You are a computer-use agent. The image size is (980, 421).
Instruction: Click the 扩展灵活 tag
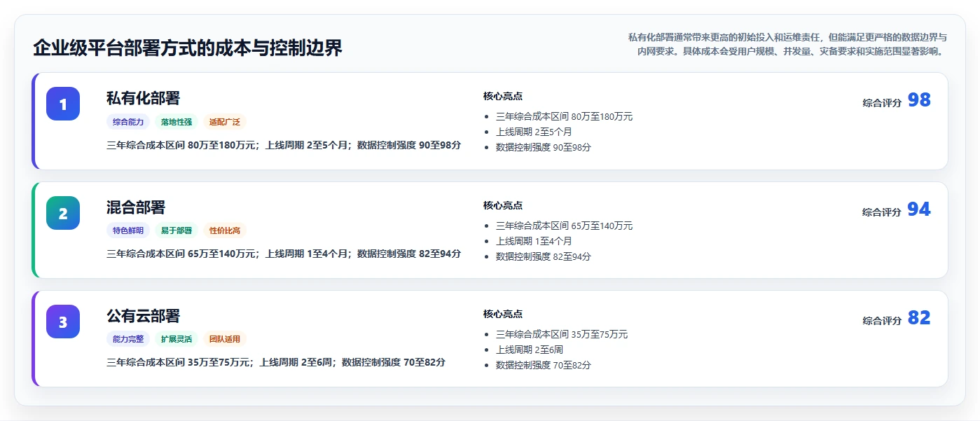click(x=177, y=339)
